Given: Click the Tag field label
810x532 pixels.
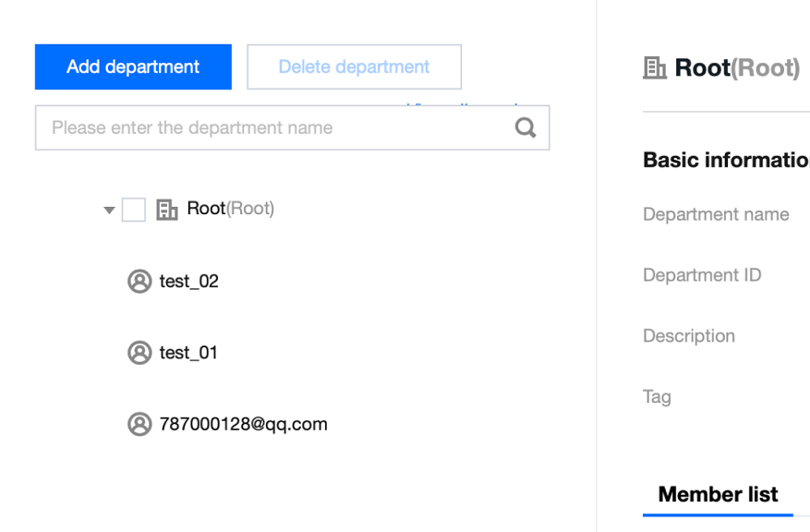Looking at the screenshot, I should (657, 397).
